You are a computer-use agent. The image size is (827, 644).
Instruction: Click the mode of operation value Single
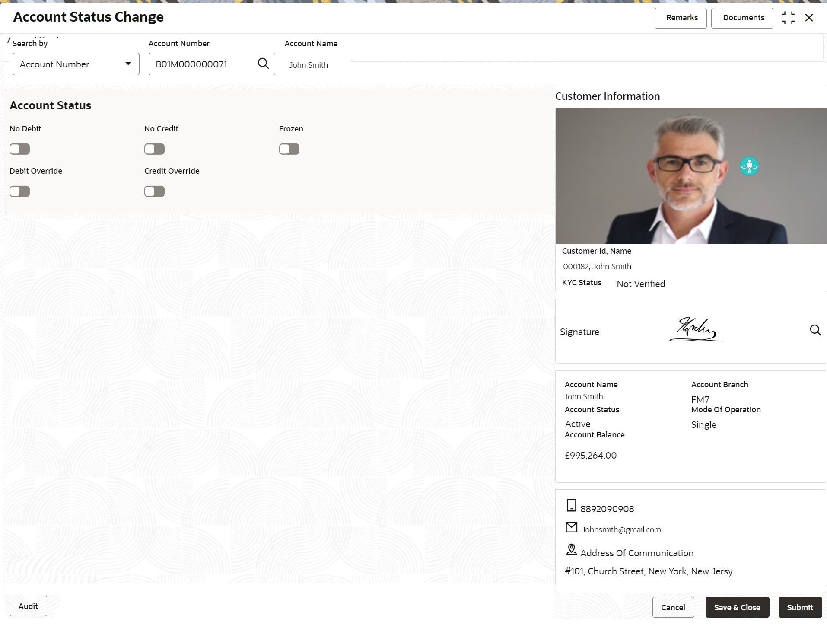[x=703, y=424]
